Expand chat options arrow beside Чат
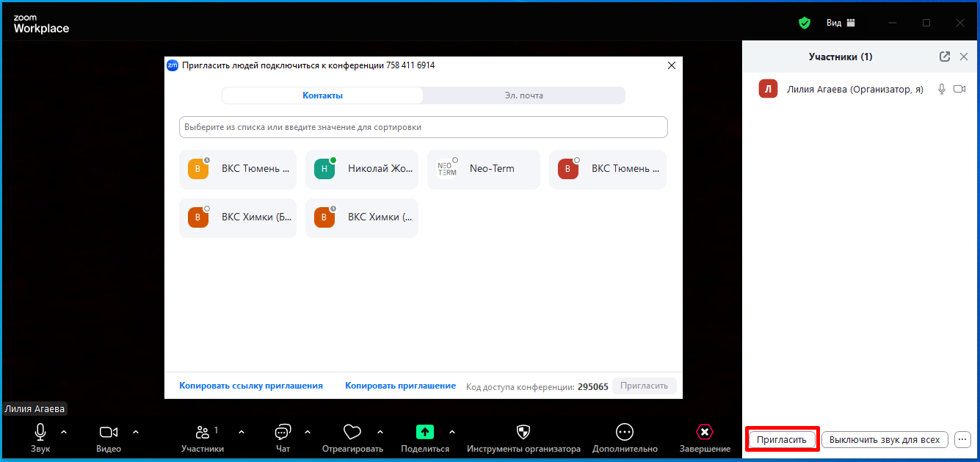This screenshot has height=462, width=980. [x=308, y=432]
